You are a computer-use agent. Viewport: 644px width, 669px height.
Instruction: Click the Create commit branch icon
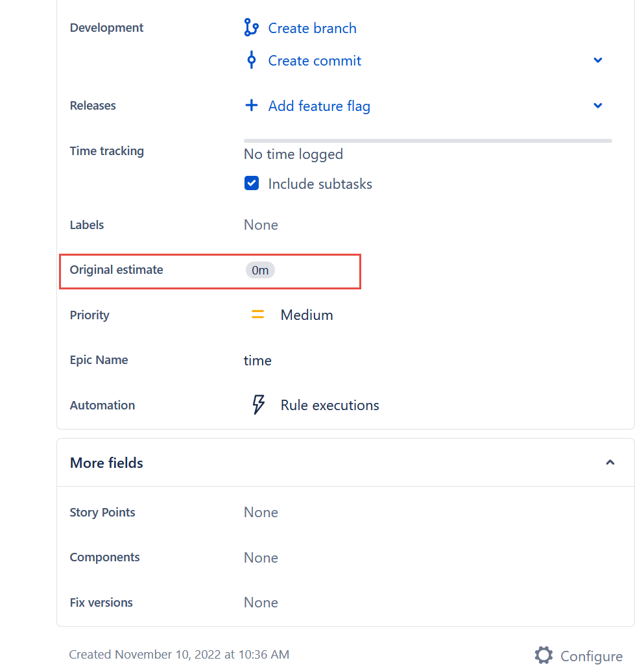point(251,60)
